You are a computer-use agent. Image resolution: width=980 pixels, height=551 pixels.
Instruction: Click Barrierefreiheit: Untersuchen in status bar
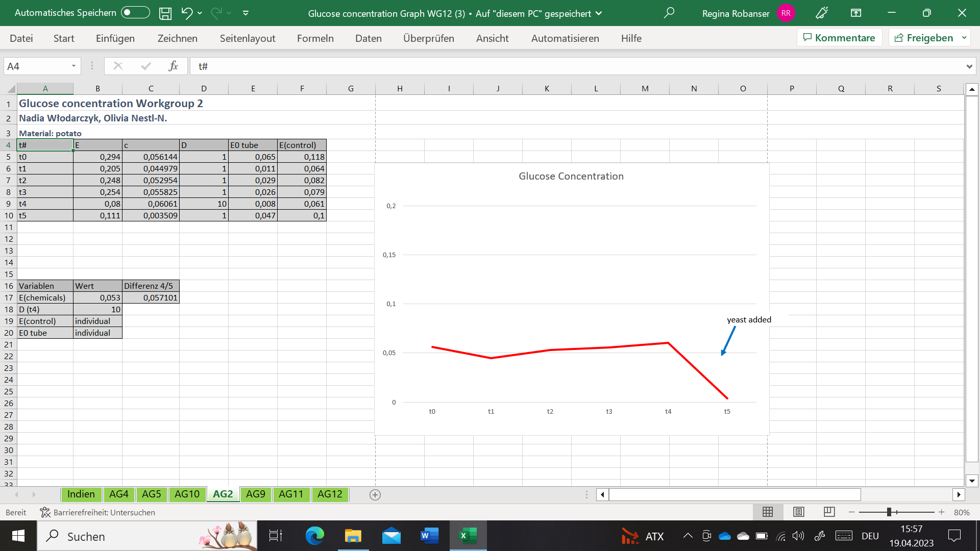[x=97, y=512]
